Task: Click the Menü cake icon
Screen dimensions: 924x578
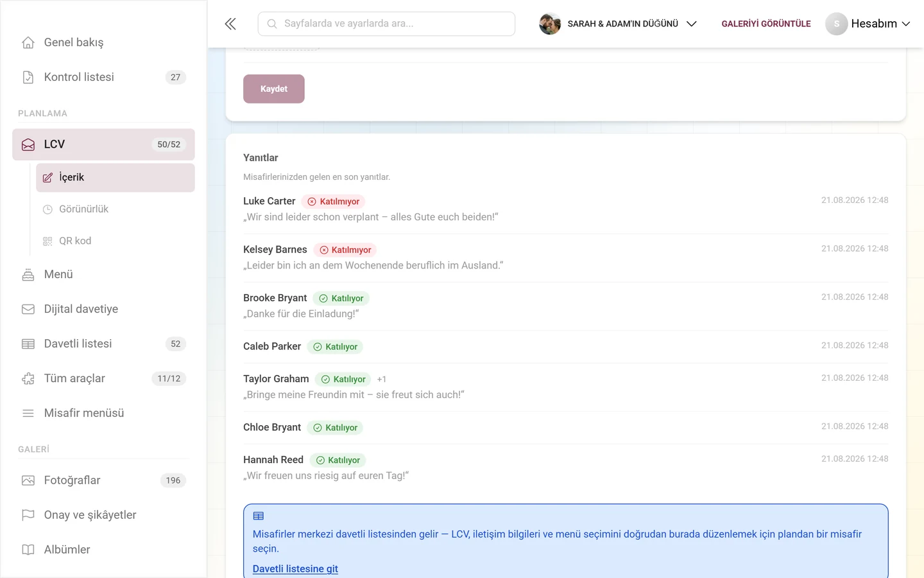Action: 28,274
